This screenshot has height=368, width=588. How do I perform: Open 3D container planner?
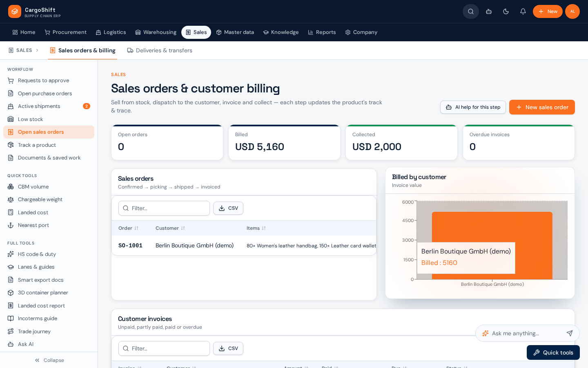49,293
